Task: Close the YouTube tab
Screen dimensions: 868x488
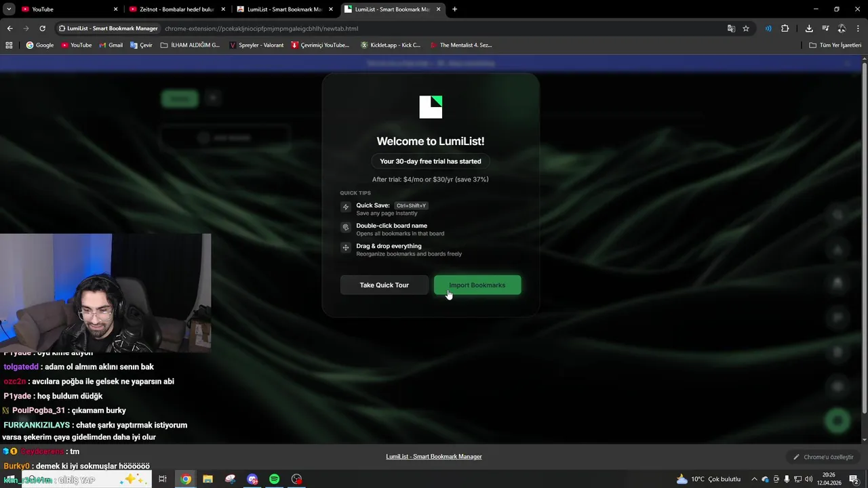Action: click(x=115, y=9)
